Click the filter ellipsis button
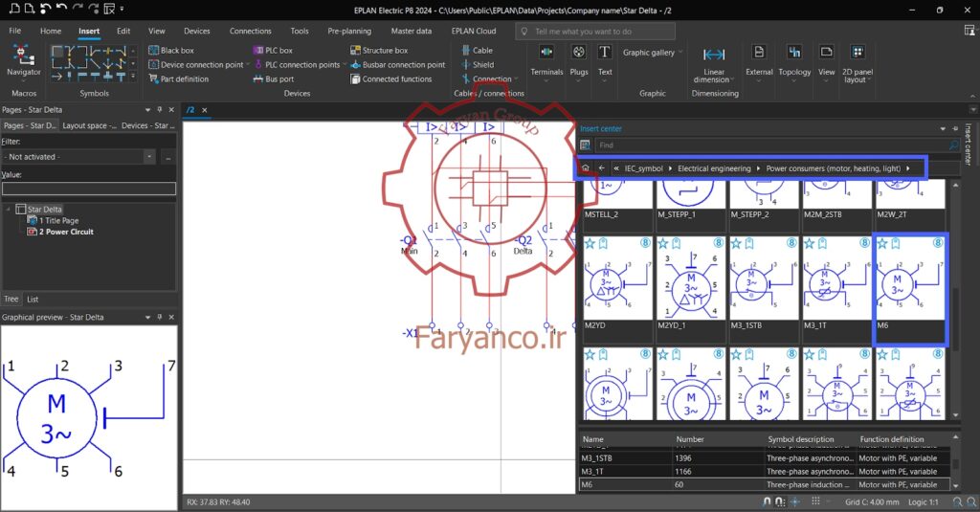The image size is (980, 512). (168, 157)
